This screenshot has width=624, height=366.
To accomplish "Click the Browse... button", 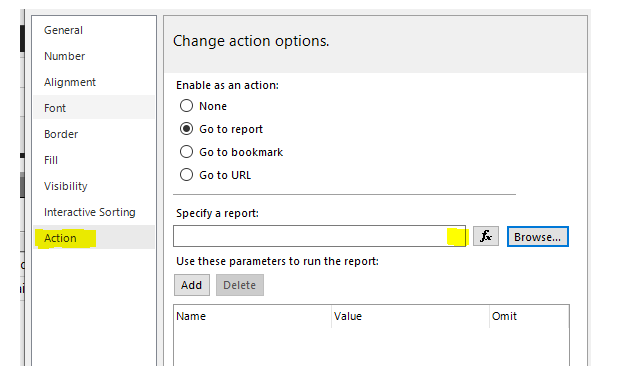I will 538,237.
